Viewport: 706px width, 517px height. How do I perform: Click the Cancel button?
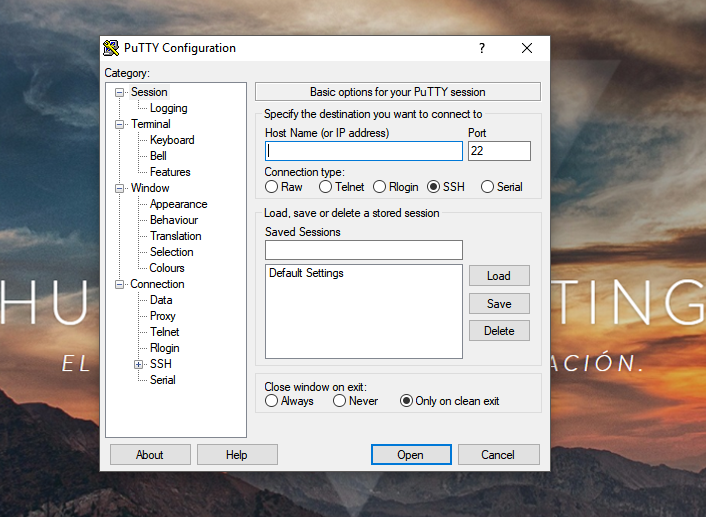tap(498, 455)
